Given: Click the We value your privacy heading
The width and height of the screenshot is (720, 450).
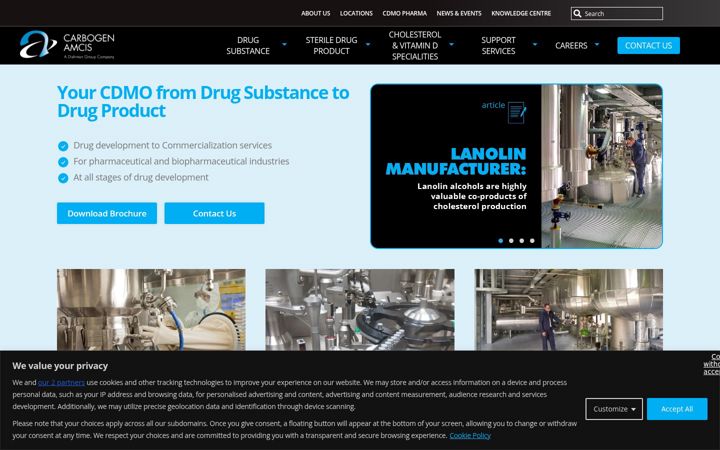Looking at the screenshot, I should 60,366.
